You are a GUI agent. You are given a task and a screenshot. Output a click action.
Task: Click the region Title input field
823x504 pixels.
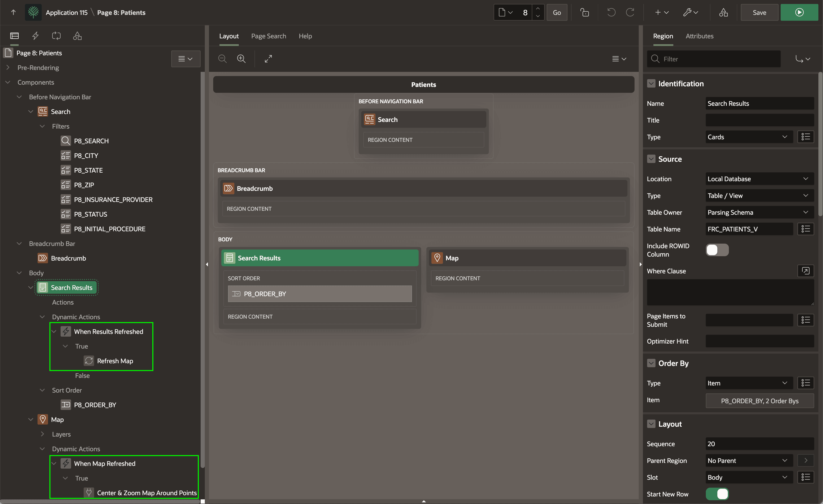[759, 120]
